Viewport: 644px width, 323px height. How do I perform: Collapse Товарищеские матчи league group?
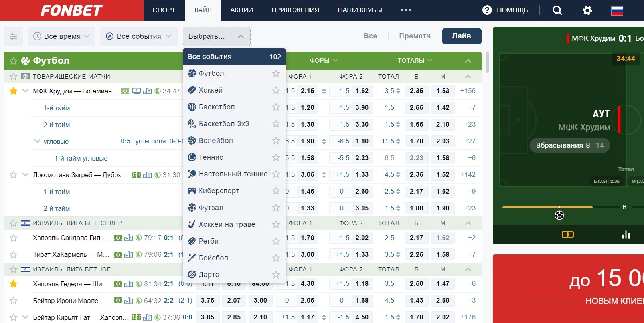pyautogui.click(x=468, y=77)
